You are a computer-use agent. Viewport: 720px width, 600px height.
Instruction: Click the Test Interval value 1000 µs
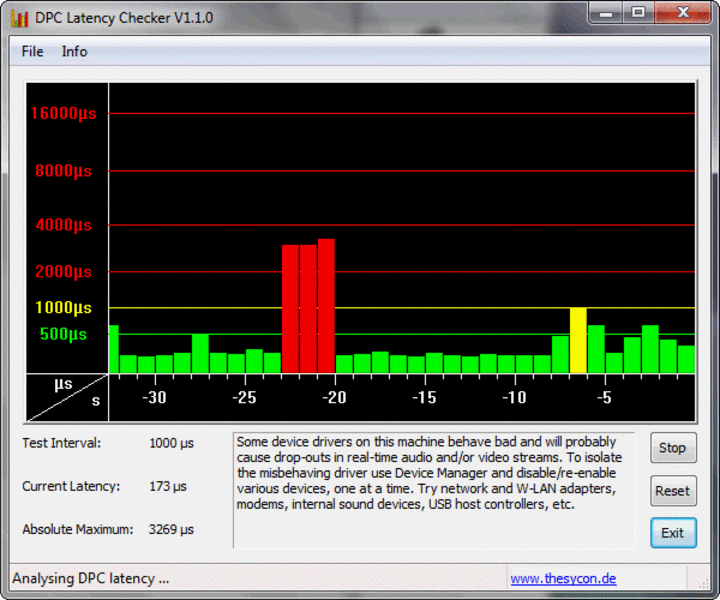tap(171, 443)
